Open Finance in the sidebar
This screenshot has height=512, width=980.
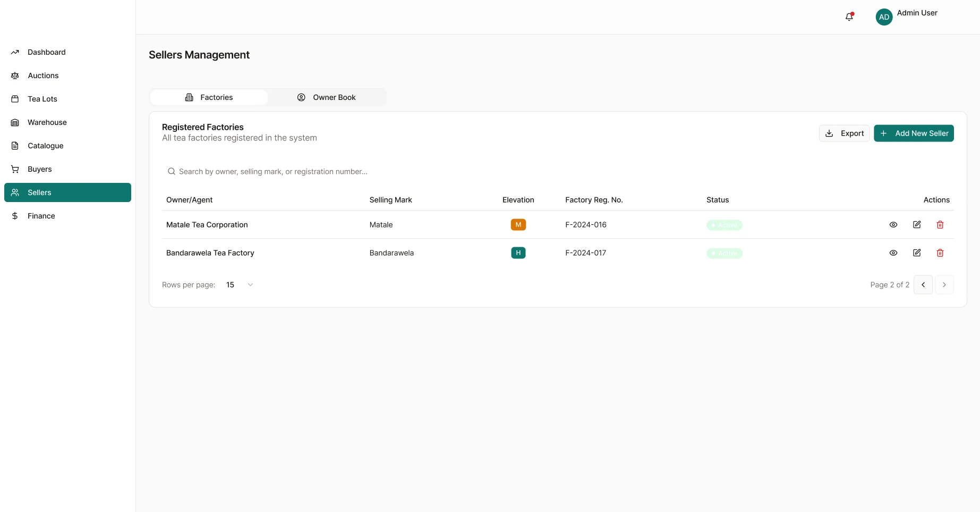pyautogui.click(x=67, y=216)
